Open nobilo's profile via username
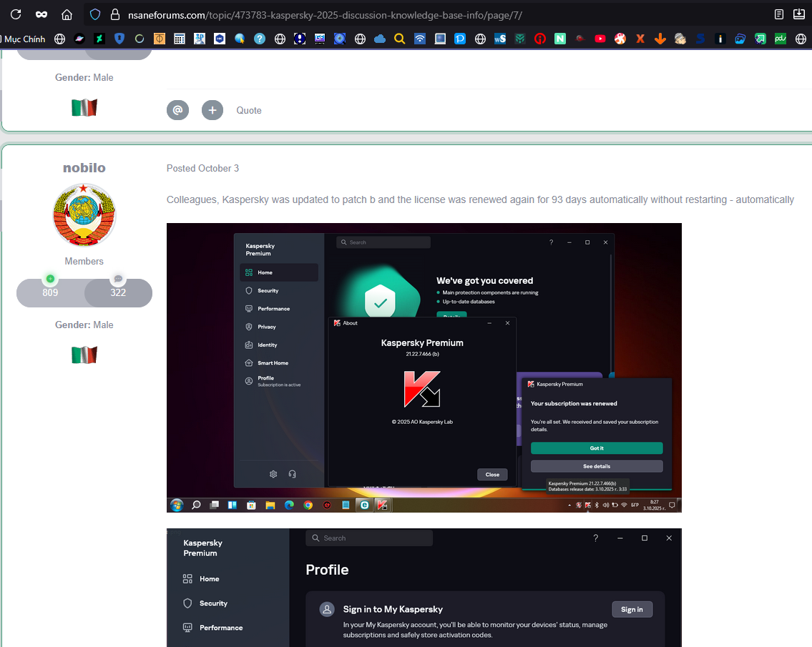 click(x=84, y=168)
